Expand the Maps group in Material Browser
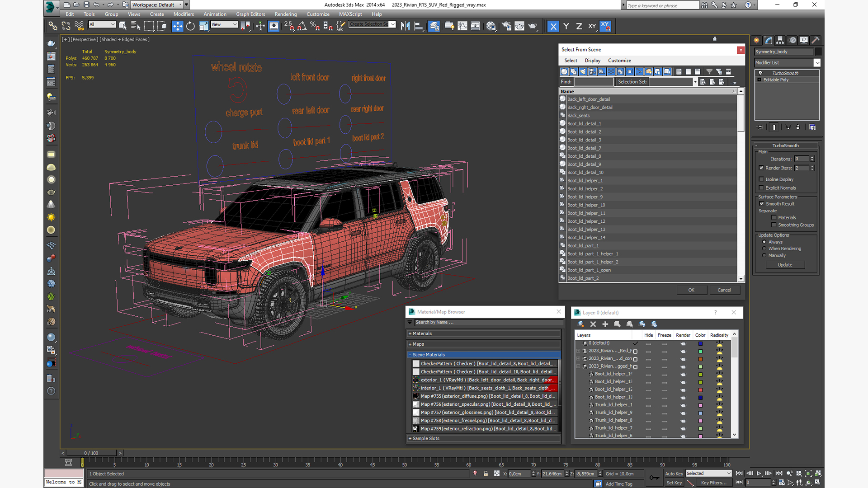 [x=484, y=344]
